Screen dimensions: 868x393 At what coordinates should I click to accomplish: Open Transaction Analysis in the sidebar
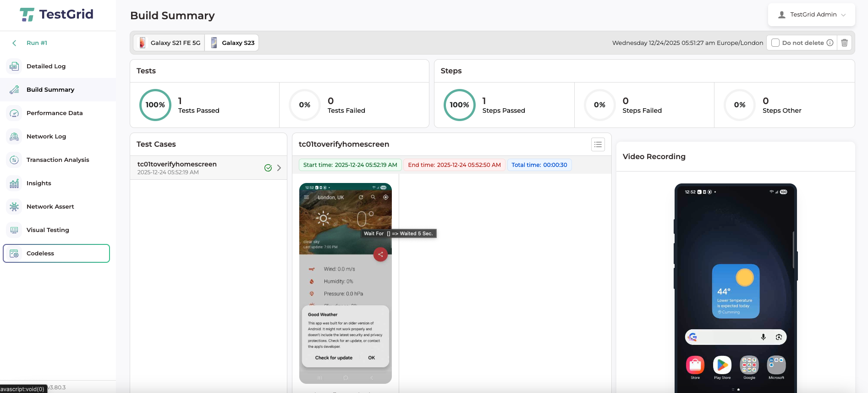[58, 160]
